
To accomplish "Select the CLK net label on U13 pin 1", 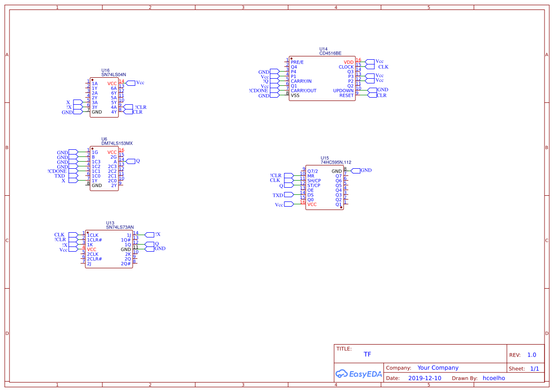I will (60, 234).
